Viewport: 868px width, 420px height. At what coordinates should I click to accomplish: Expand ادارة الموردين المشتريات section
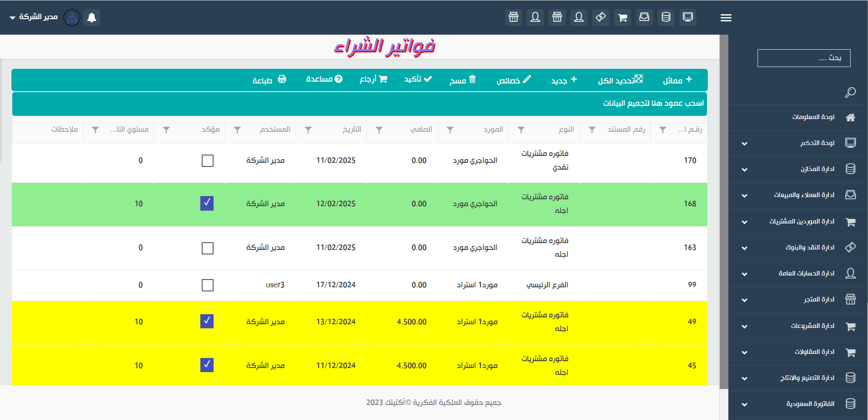(744, 222)
